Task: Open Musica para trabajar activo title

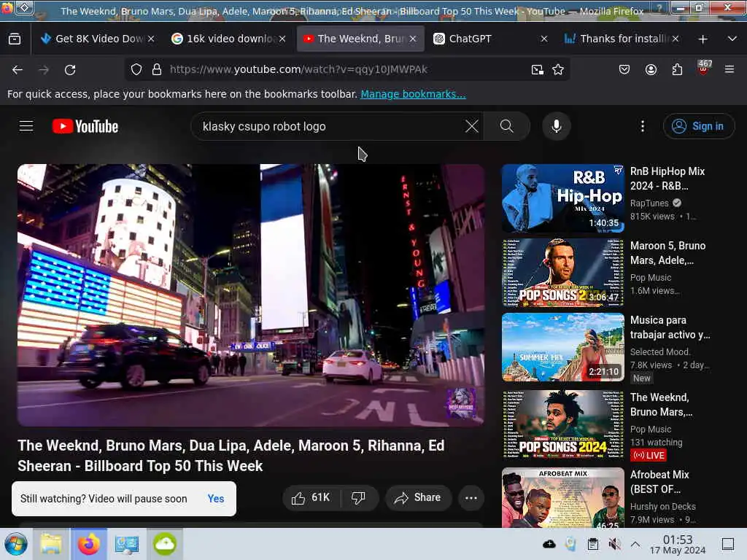Action: (670, 327)
